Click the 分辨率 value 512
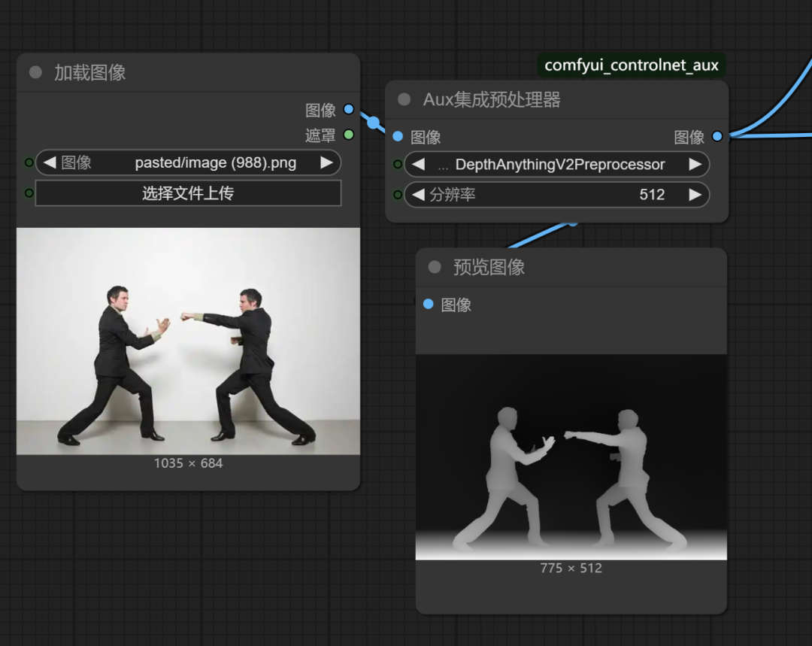This screenshot has height=646, width=812. point(652,195)
